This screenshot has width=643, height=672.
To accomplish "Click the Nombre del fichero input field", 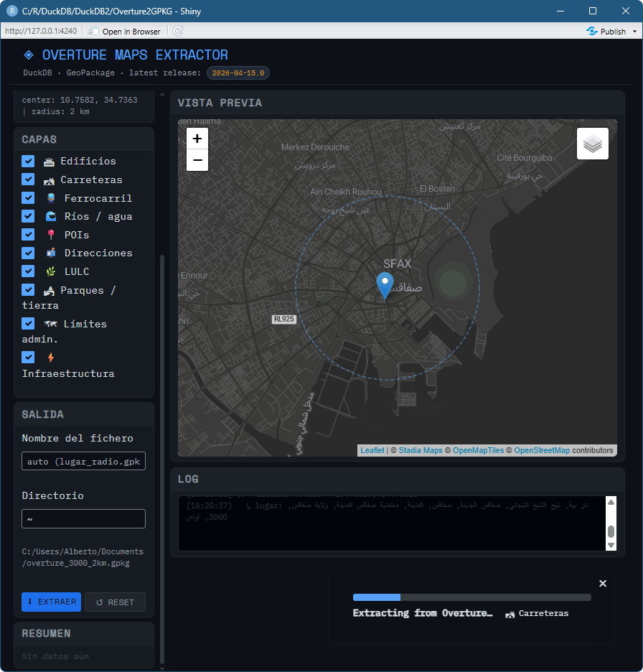I will (83, 462).
